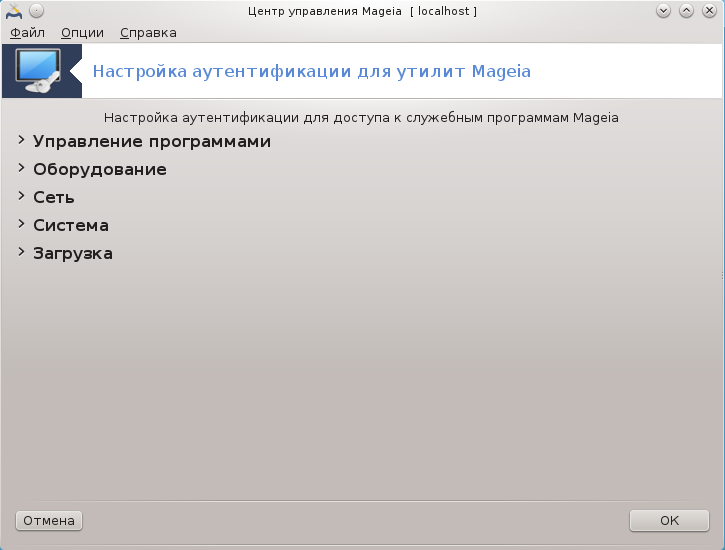Expand the Управление программами section
The width and height of the screenshot is (725, 550).
[21, 140]
